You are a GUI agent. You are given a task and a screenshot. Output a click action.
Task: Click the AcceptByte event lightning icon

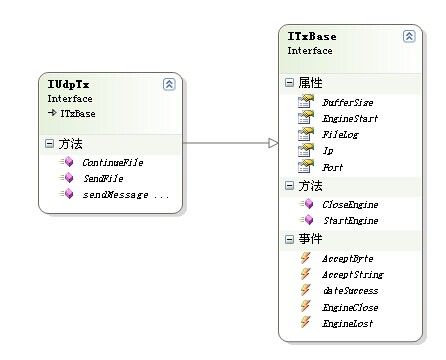pyautogui.click(x=305, y=258)
